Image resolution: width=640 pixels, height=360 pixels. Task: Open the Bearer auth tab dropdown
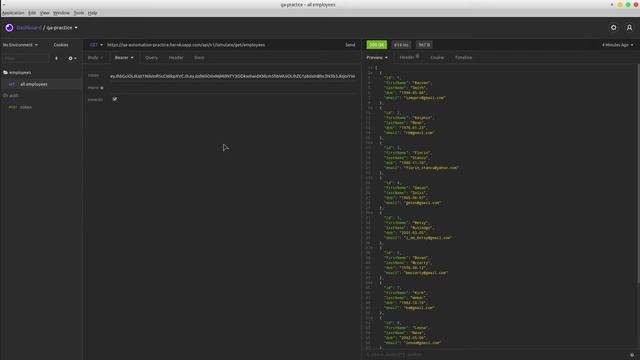pyautogui.click(x=124, y=58)
